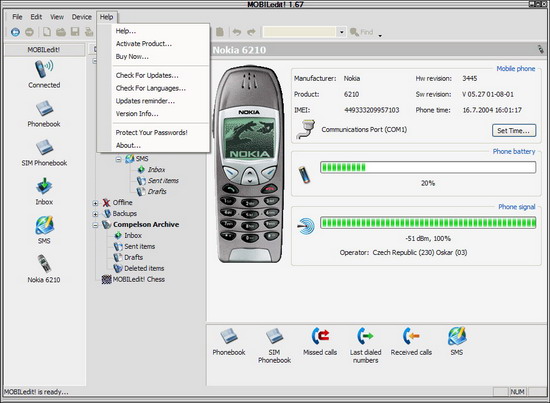
Task: Open Missed calls shortcut
Action: [x=320, y=336]
